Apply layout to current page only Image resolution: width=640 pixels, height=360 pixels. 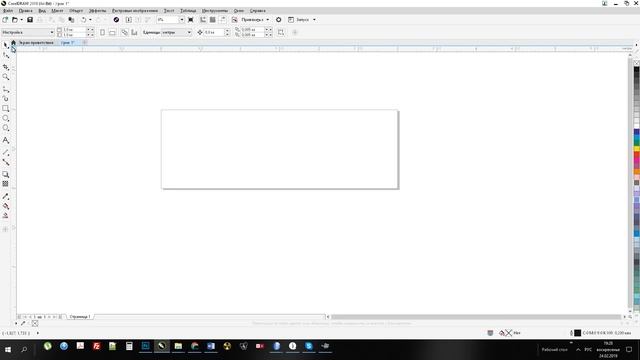coord(134,32)
